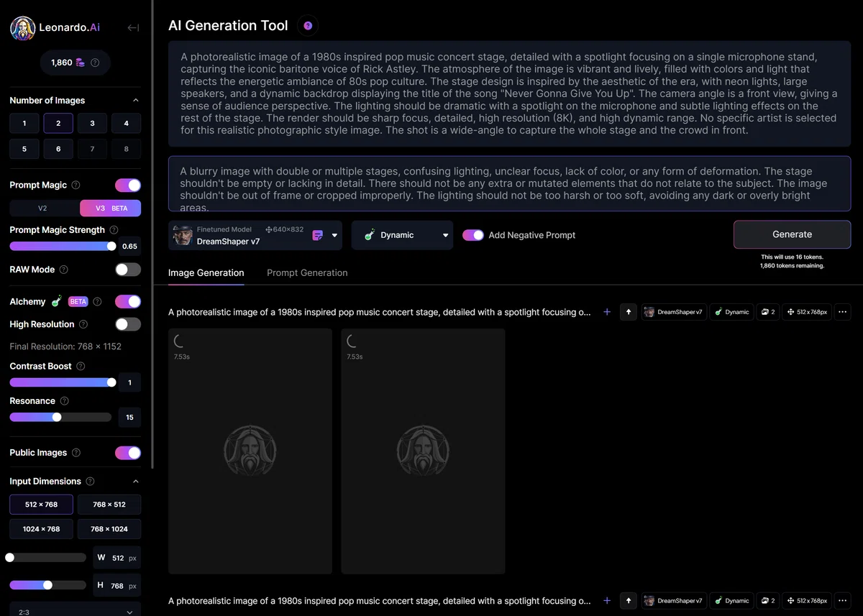
Task: Click the DreamShaper v7 model thumbnail in selector
Action: coord(183,235)
